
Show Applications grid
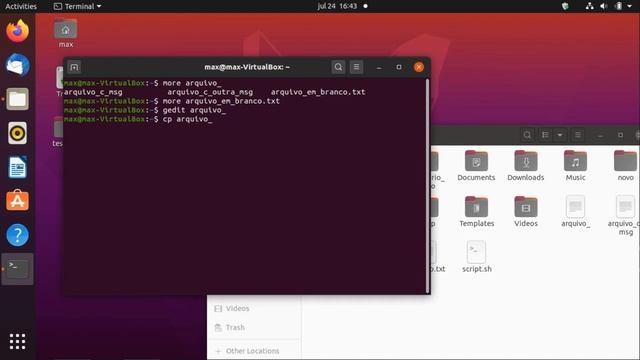(x=18, y=341)
